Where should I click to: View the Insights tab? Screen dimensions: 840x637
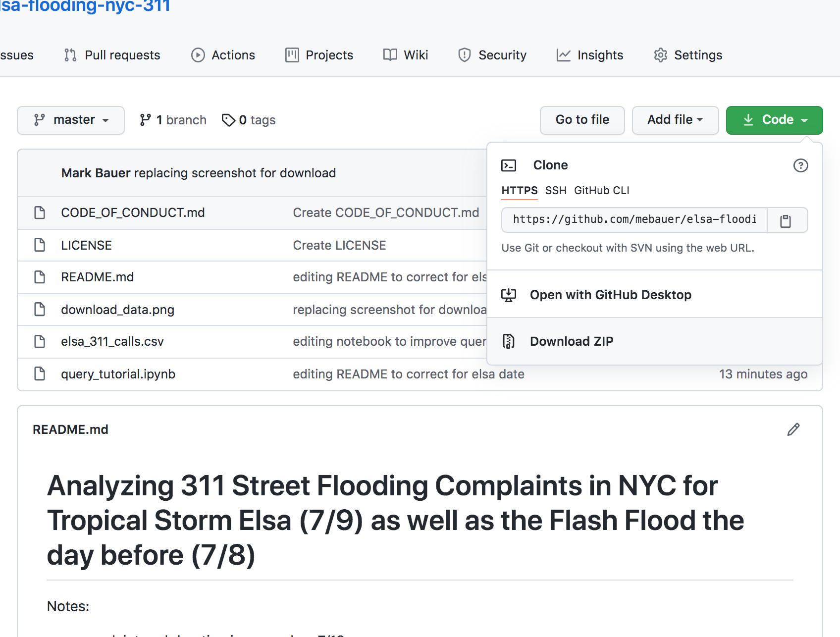point(590,55)
